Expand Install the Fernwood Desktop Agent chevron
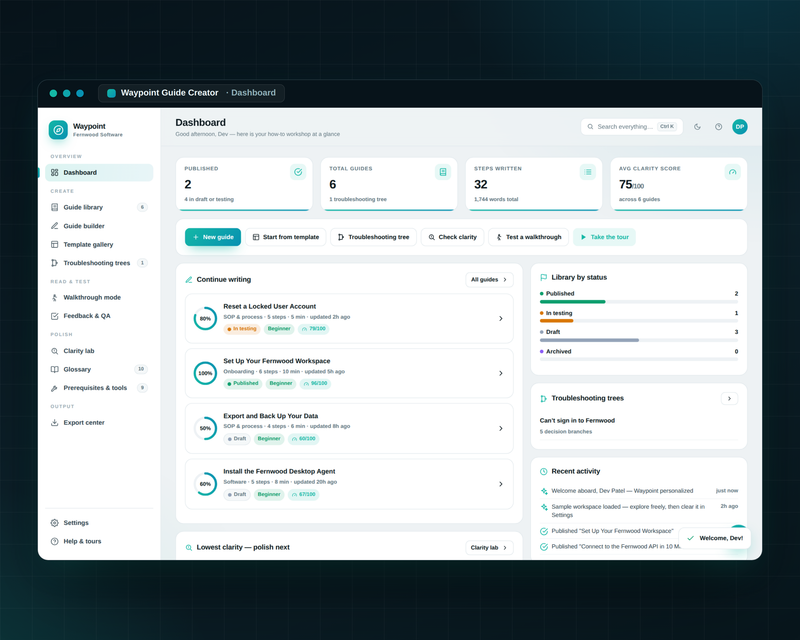This screenshot has width=800, height=640. (x=501, y=484)
